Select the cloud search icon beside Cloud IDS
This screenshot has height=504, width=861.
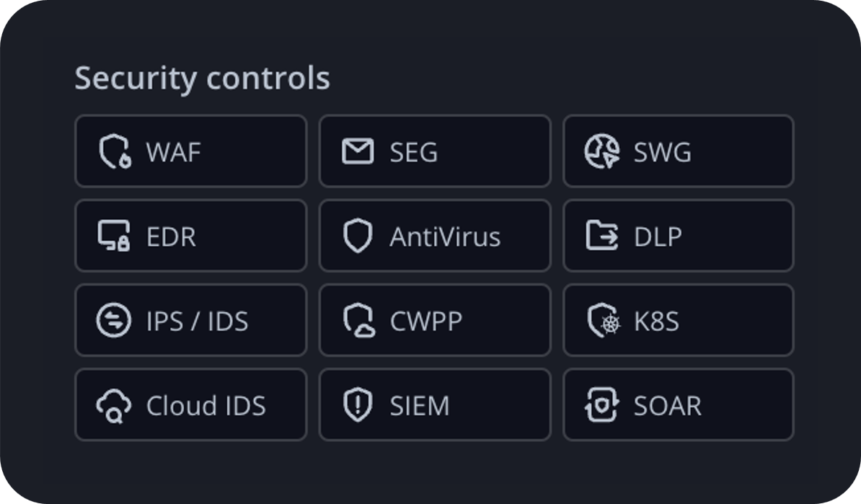[x=112, y=404]
